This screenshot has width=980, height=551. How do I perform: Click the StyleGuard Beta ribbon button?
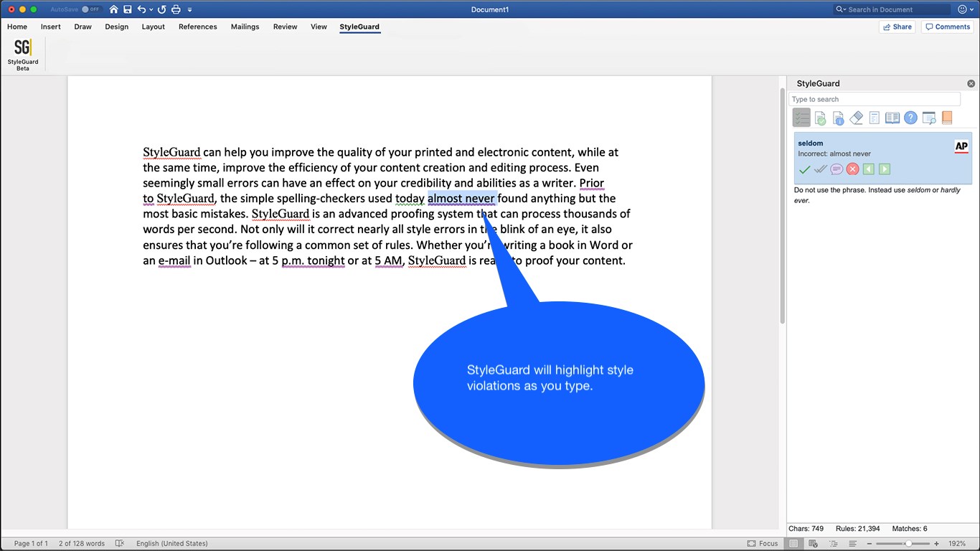point(23,55)
